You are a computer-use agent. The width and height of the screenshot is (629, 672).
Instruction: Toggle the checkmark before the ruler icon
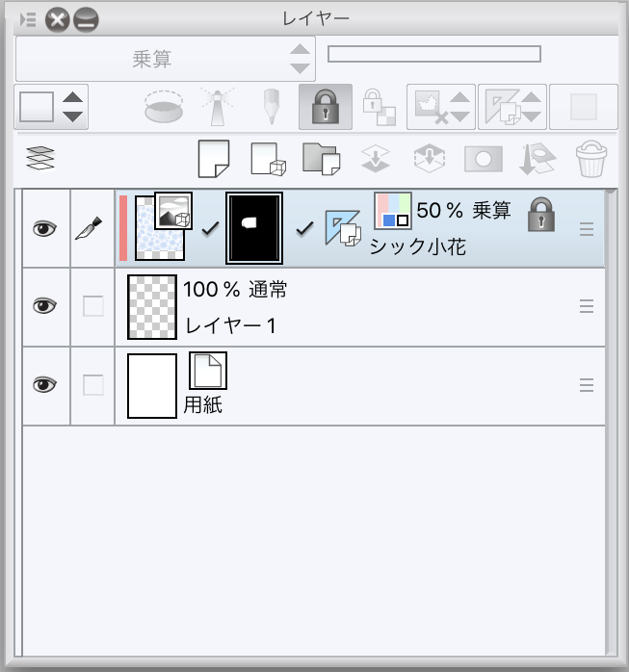pyautogui.click(x=304, y=228)
